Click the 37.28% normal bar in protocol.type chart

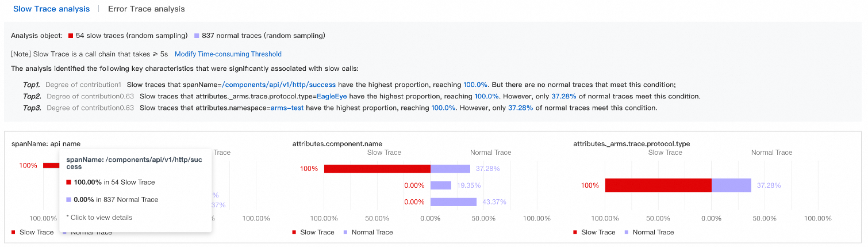[731, 185]
